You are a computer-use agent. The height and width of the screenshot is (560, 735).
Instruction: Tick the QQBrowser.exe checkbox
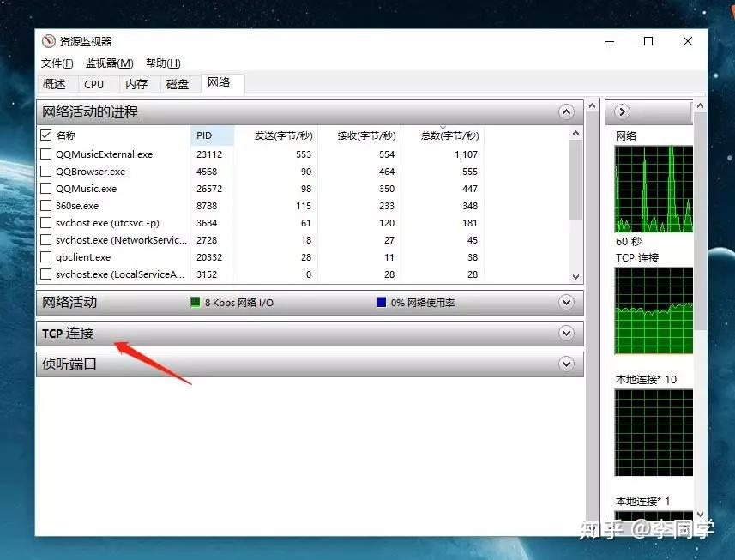[46, 172]
